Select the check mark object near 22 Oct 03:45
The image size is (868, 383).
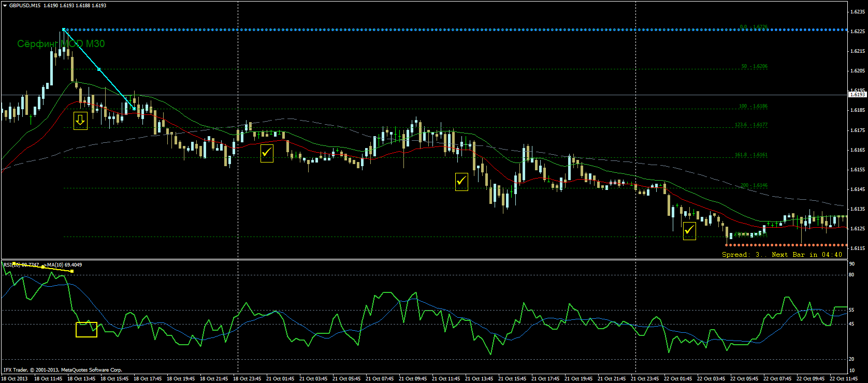click(x=689, y=231)
